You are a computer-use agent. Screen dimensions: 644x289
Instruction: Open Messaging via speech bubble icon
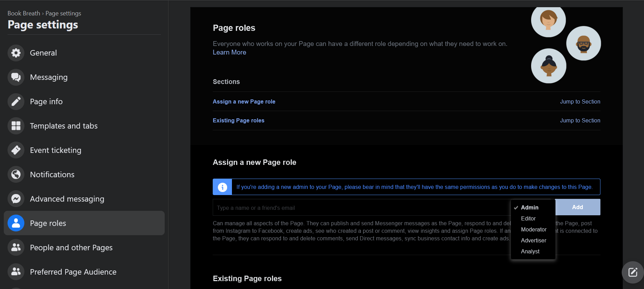pos(16,77)
